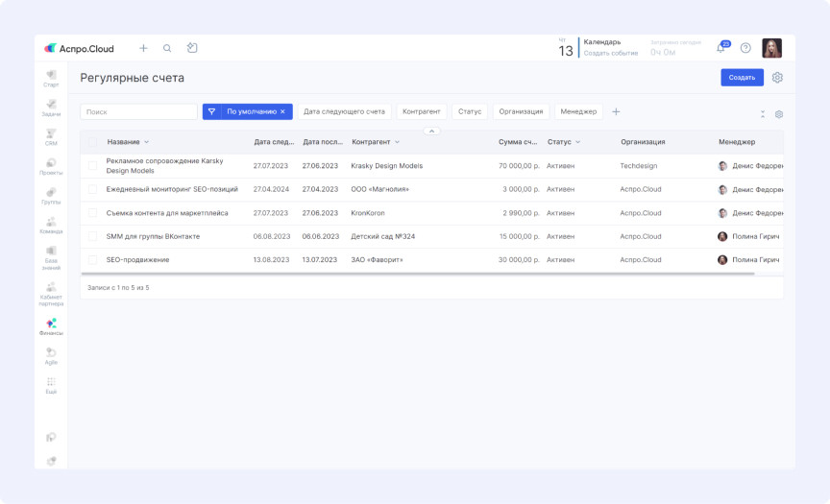Toggle the select-all checkbox in table header

click(93, 142)
